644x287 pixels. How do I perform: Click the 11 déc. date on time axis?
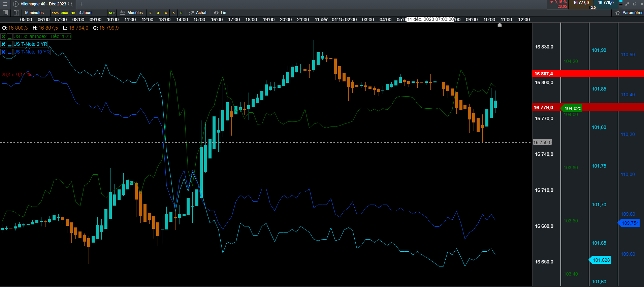click(x=322, y=20)
